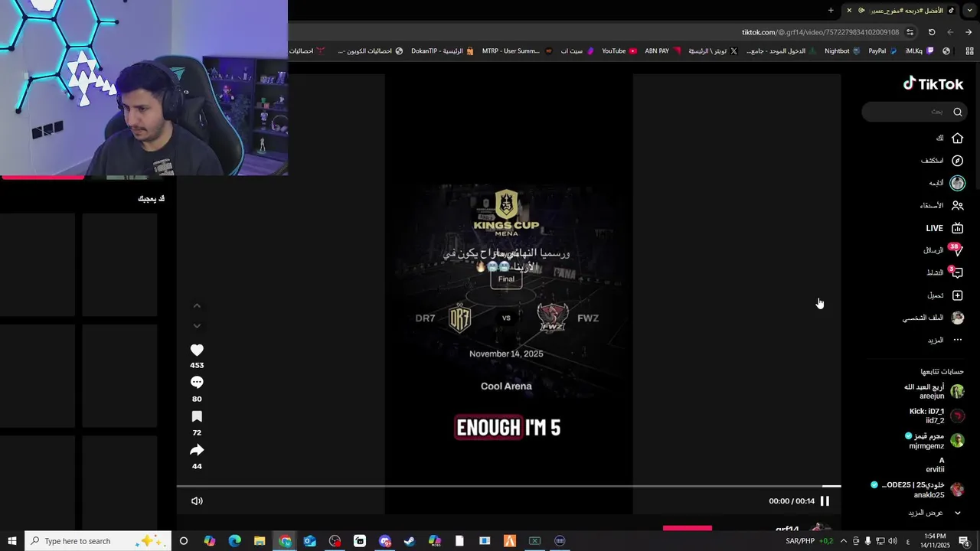The width and height of the screenshot is (980, 551).
Task: Click the SAR/PHP currency taskbar widget
Action: pyautogui.click(x=809, y=541)
